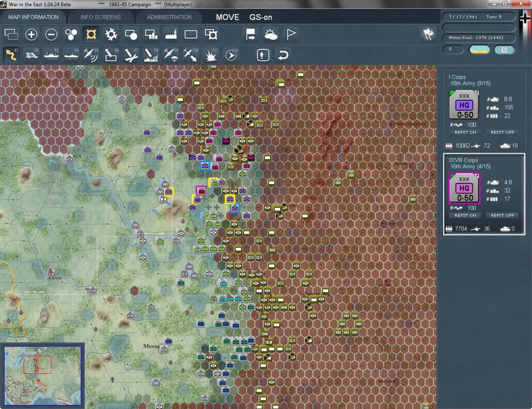
Task: Click the plain rectangle toolbar icon
Action: [x=191, y=34]
